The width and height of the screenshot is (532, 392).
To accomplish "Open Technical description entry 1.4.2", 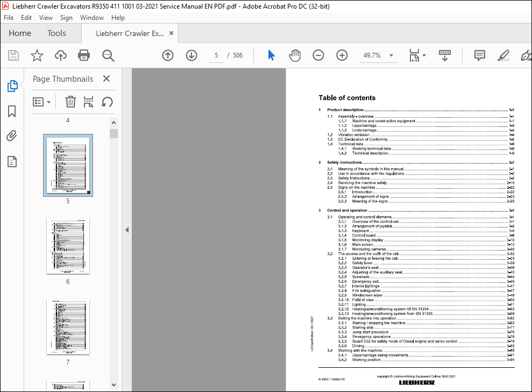I will point(426,153).
